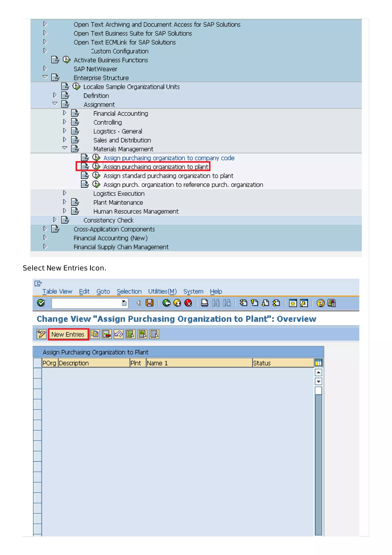Click the Undo Change icon
Screen dimensions: 392x555
tap(119, 334)
